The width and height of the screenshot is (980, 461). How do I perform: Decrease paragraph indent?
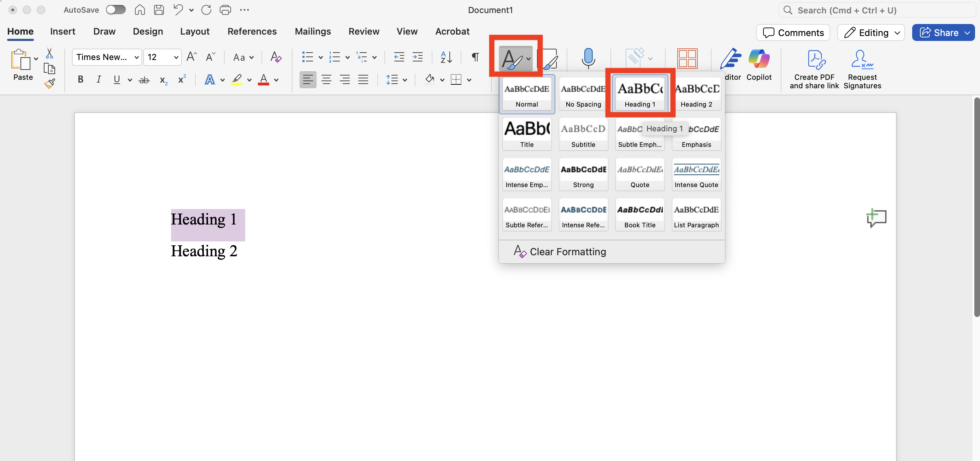point(399,57)
